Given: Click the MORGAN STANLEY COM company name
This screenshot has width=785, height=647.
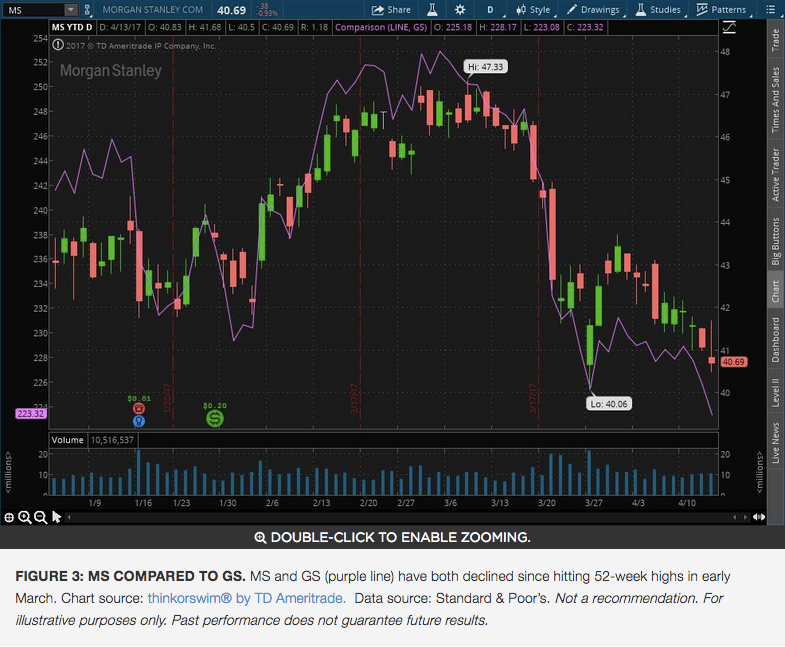Looking at the screenshot, I should pos(153,10).
